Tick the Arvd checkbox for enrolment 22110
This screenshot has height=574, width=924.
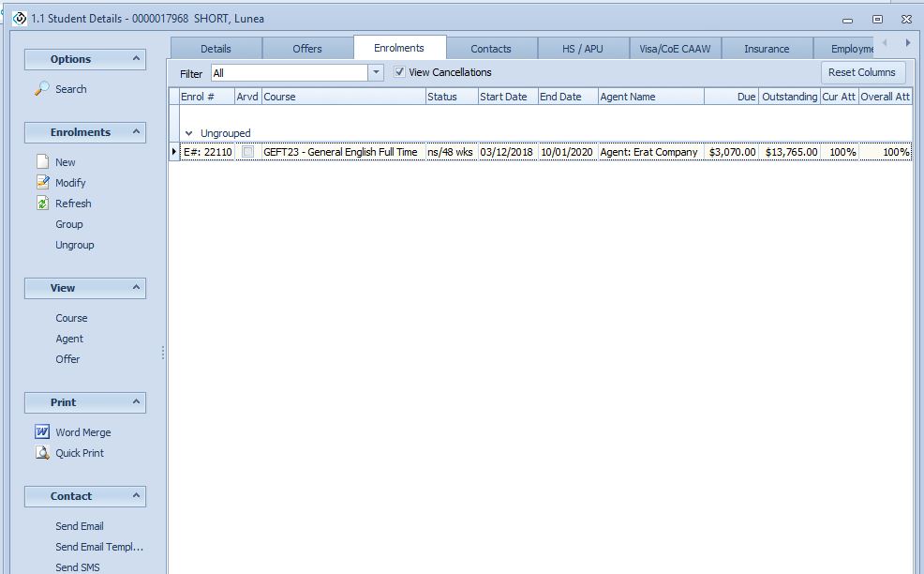pos(247,152)
